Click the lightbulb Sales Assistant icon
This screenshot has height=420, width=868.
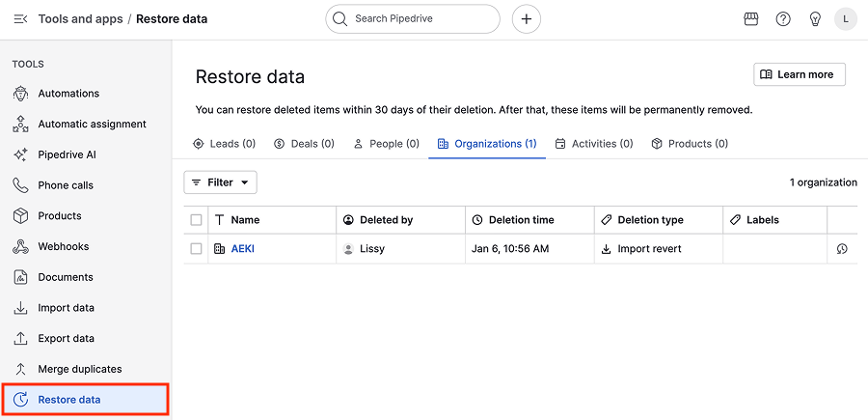pos(815,19)
